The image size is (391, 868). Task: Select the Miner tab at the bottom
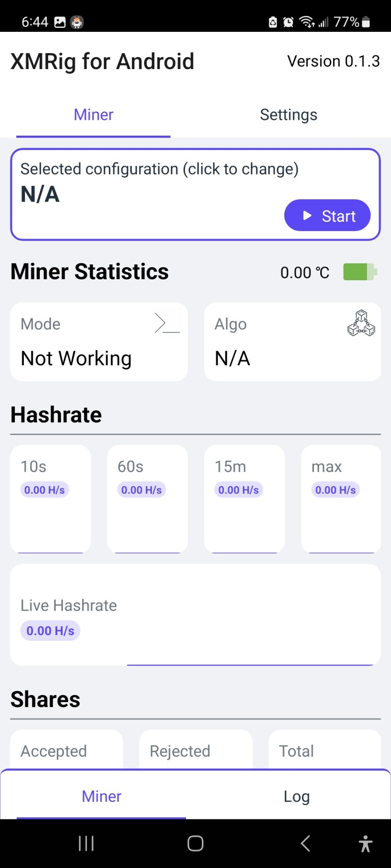tap(101, 796)
